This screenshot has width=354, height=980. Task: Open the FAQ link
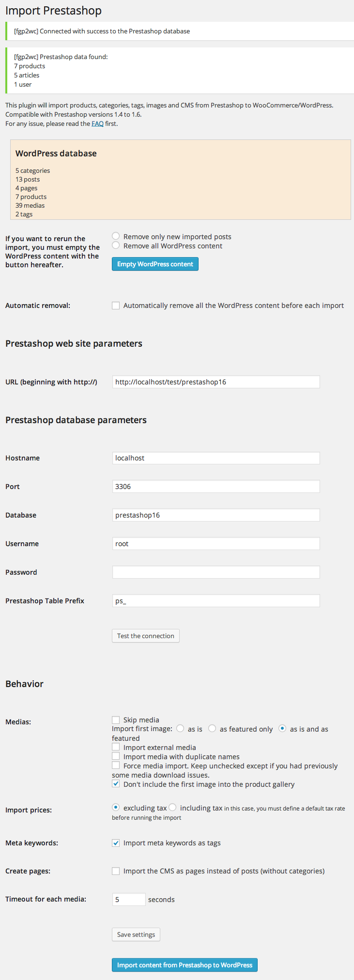pos(97,123)
